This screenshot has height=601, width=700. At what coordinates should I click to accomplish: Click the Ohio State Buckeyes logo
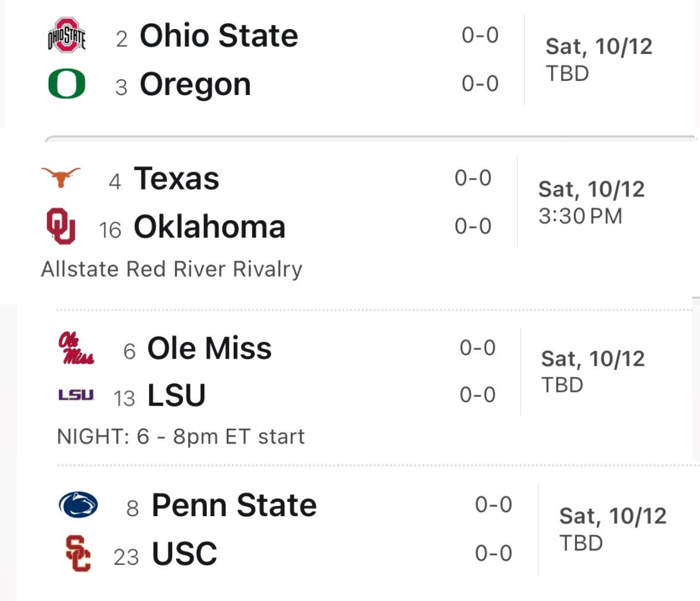pos(66,35)
